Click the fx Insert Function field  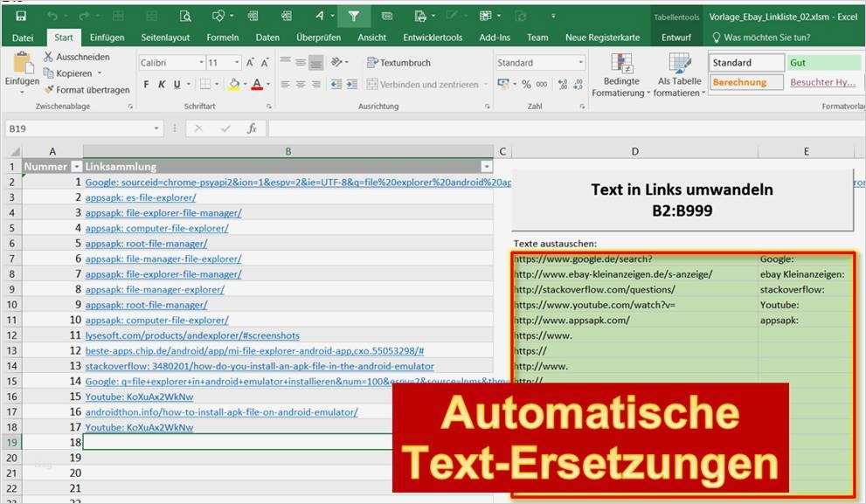click(253, 128)
